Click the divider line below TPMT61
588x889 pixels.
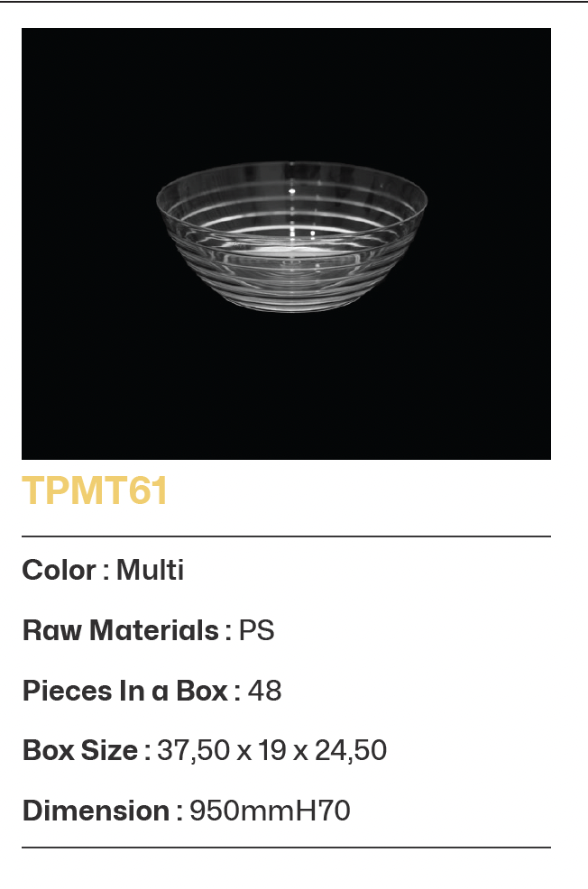[286, 536]
